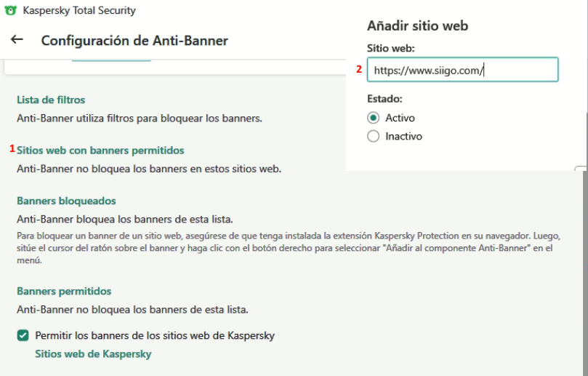Uncheck Permitir los banners de Kaspersky checkbox

click(x=23, y=335)
